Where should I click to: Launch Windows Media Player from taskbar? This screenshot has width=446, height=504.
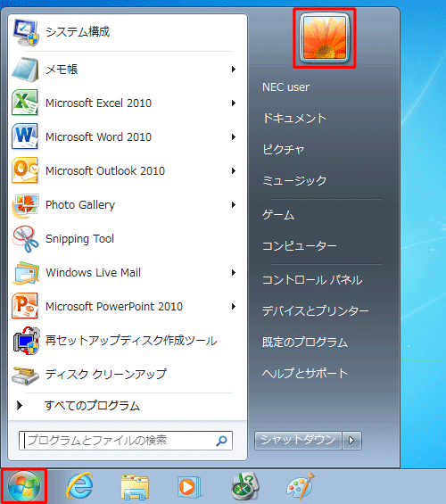189,487
